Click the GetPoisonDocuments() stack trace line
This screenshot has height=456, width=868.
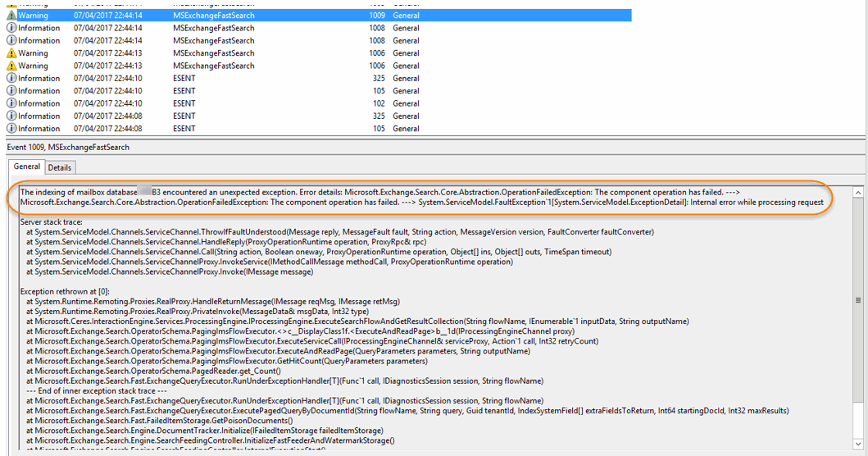[160, 421]
